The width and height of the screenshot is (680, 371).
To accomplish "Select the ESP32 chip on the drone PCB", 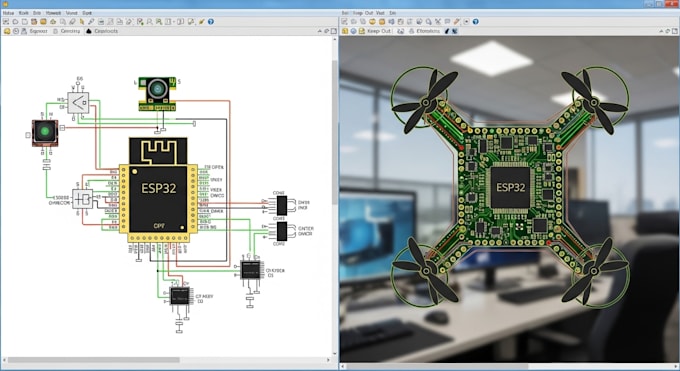I will [510, 187].
